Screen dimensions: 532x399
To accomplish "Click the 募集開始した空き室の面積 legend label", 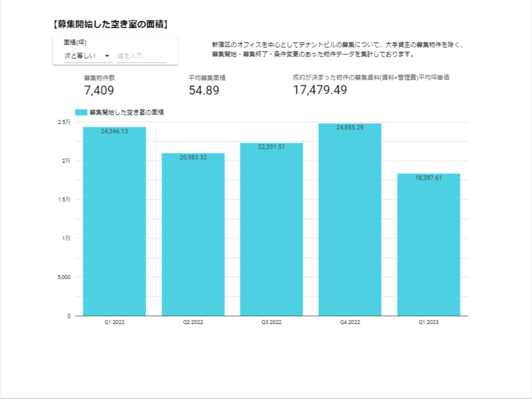I will point(127,112).
